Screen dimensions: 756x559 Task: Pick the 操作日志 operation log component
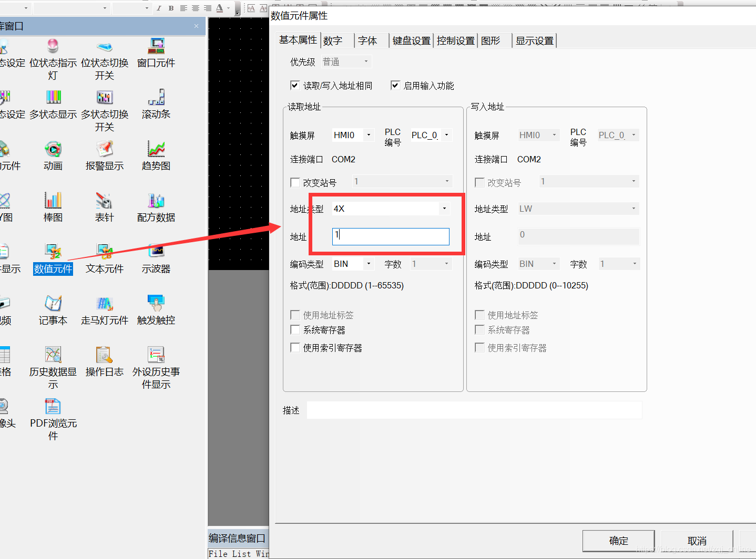click(x=105, y=355)
